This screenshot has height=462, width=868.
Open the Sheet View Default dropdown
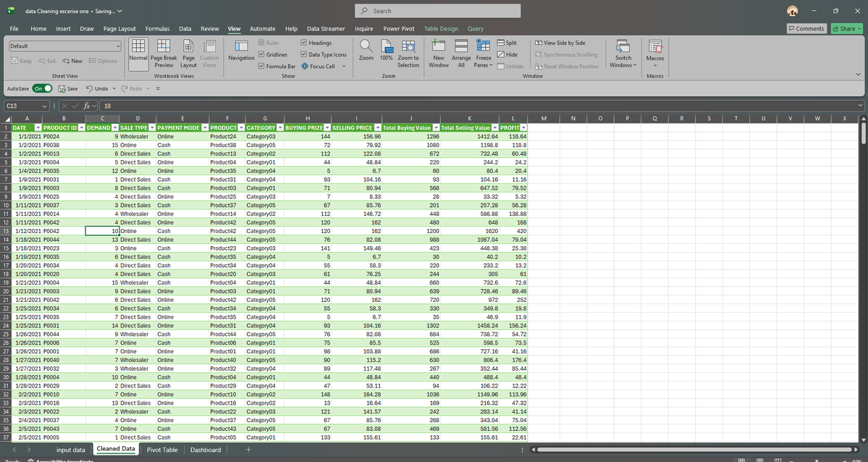(64, 46)
